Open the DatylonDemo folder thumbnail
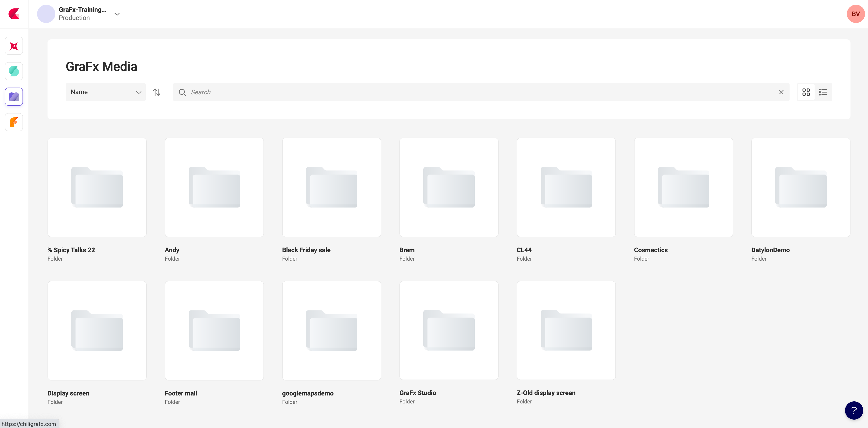 [x=801, y=187]
